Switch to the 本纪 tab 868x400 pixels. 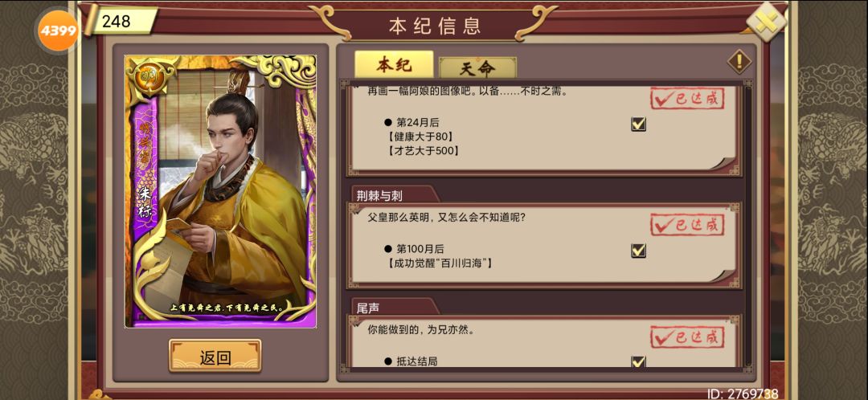click(394, 65)
